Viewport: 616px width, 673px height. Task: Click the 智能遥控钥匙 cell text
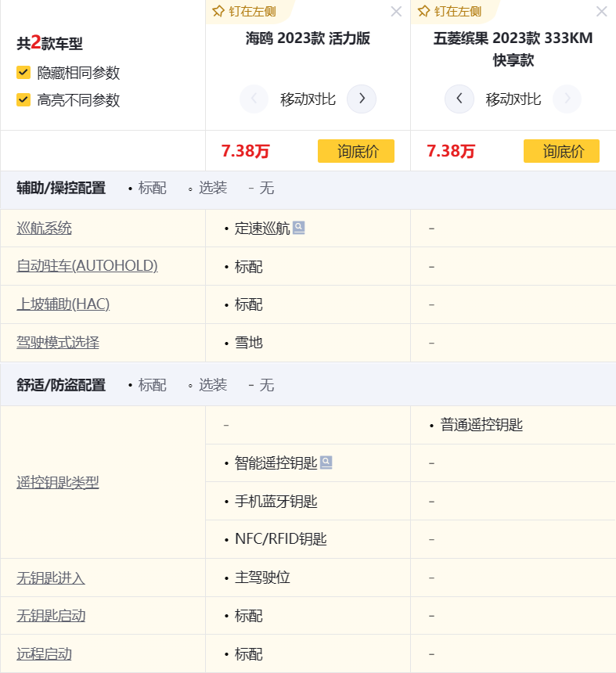[x=276, y=463]
